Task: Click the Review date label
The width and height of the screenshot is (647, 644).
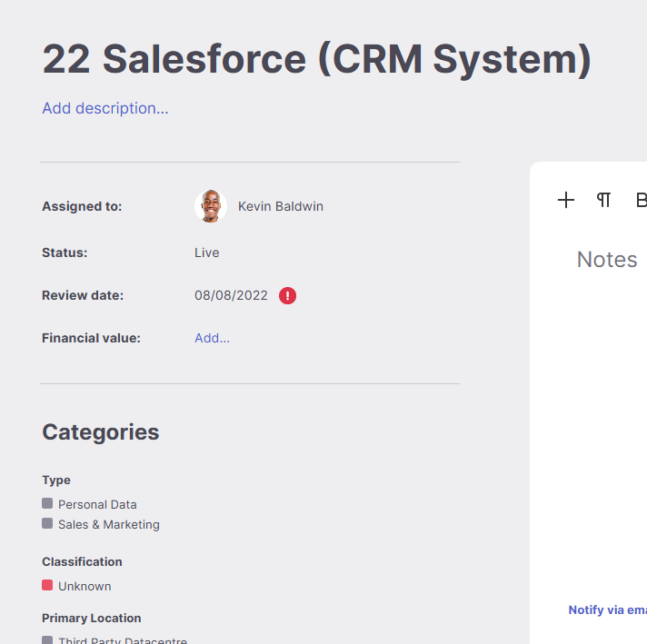Action: tap(83, 295)
